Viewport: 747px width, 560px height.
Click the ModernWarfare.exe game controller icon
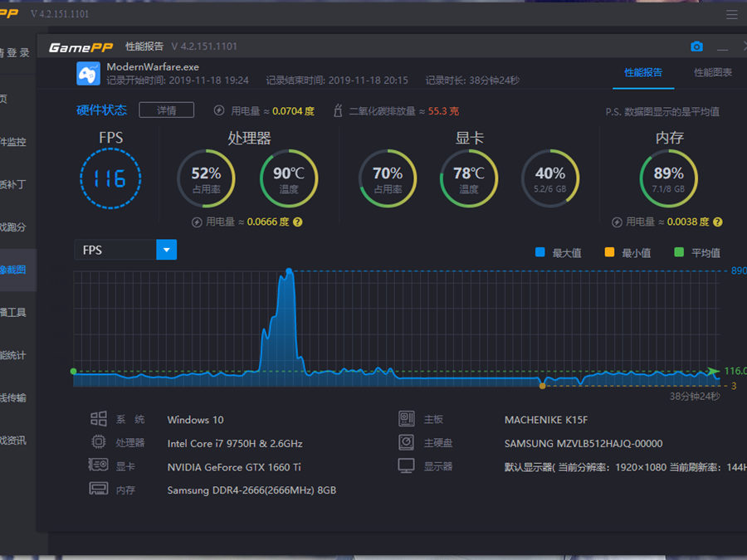(88, 73)
